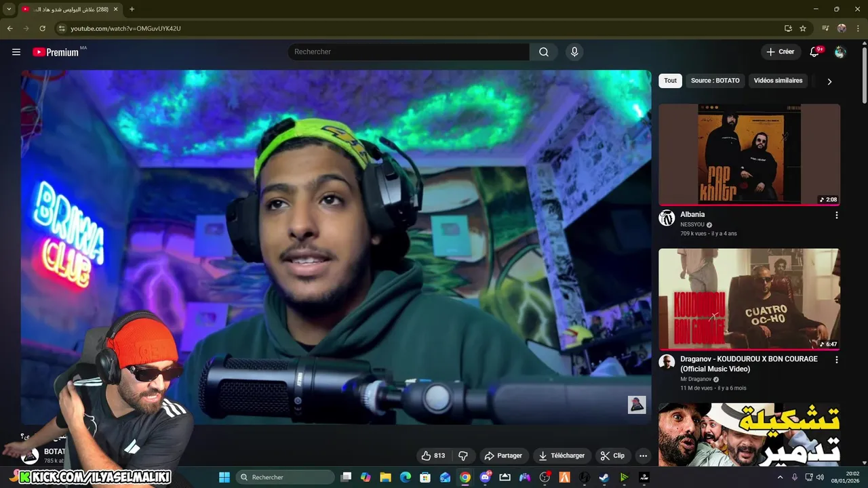Bookmark this page with the star
Viewport: 868px width, 488px height.
(x=803, y=28)
